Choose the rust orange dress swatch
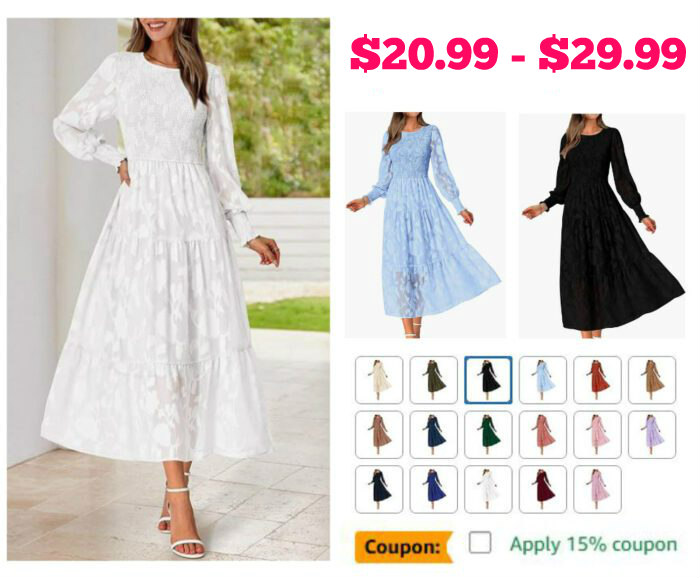This screenshot has height=578, width=700. coord(597,380)
